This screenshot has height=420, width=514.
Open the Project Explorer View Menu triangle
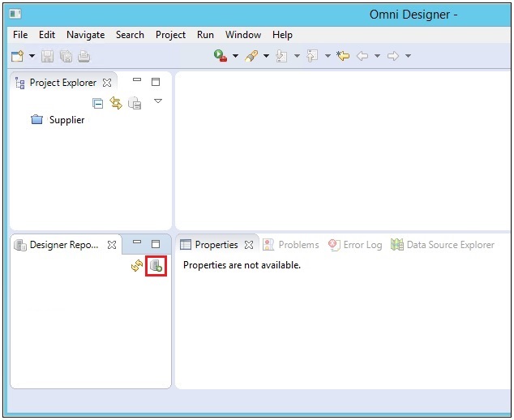click(x=158, y=101)
